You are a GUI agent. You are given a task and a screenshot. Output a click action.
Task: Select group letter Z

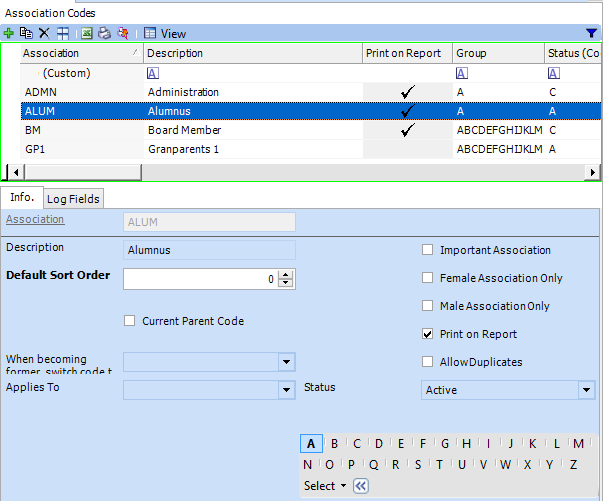click(x=573, y=464)
